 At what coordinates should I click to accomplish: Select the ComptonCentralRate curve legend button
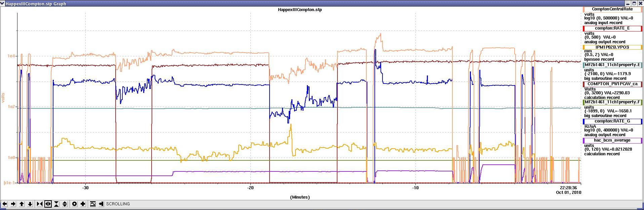pos(612,9)
